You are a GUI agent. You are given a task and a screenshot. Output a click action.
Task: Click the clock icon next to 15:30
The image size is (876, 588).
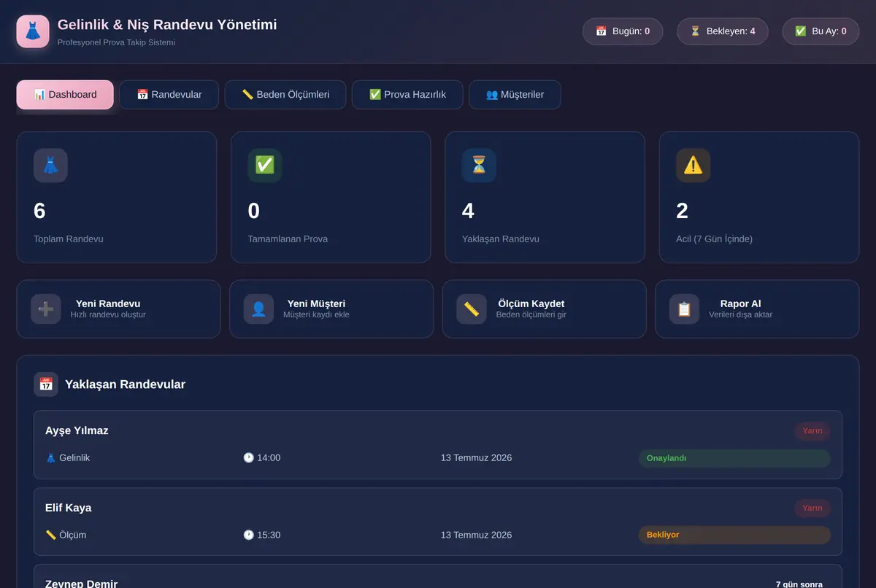249,535
